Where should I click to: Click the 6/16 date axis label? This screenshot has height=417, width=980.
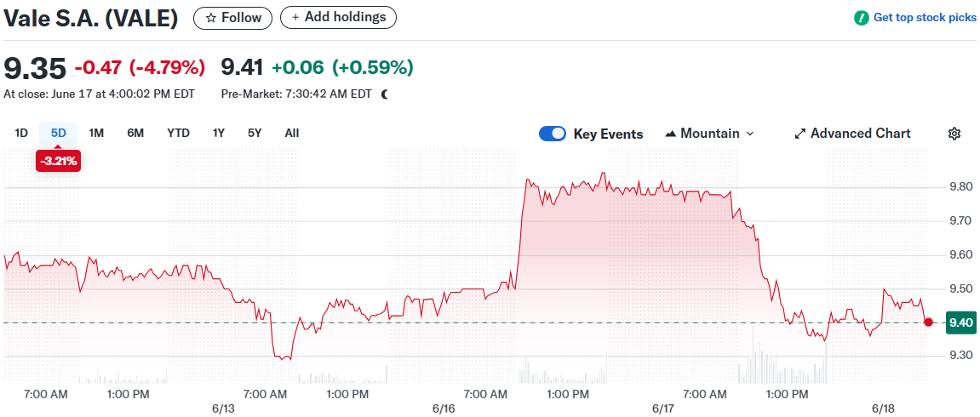[x=443, y=408]
